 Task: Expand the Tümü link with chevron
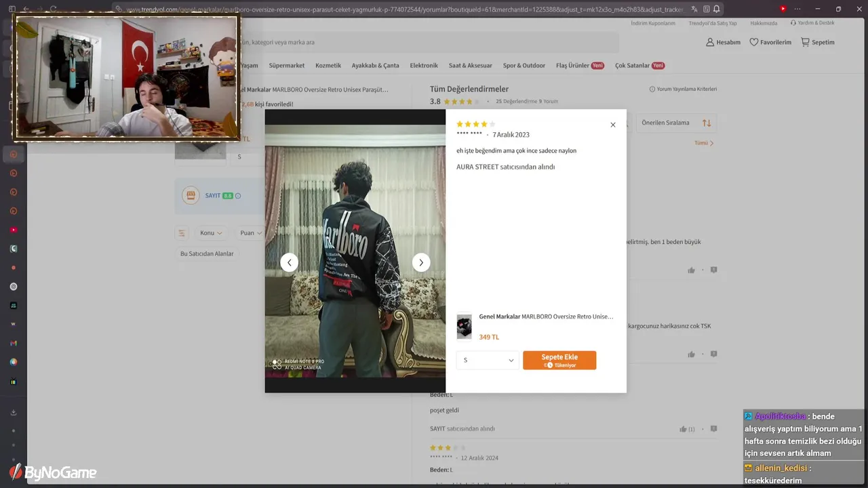(704, 143)
